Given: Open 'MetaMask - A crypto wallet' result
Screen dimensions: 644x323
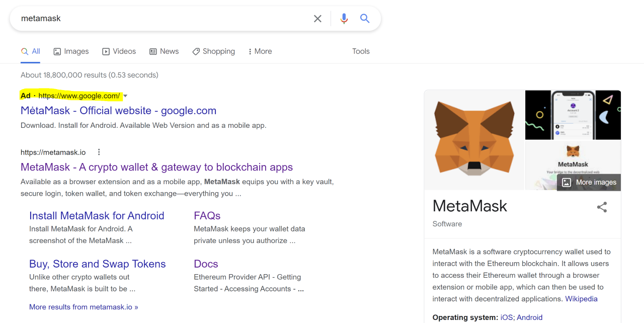Looking at the screenshot, I should tap(156, 167).
